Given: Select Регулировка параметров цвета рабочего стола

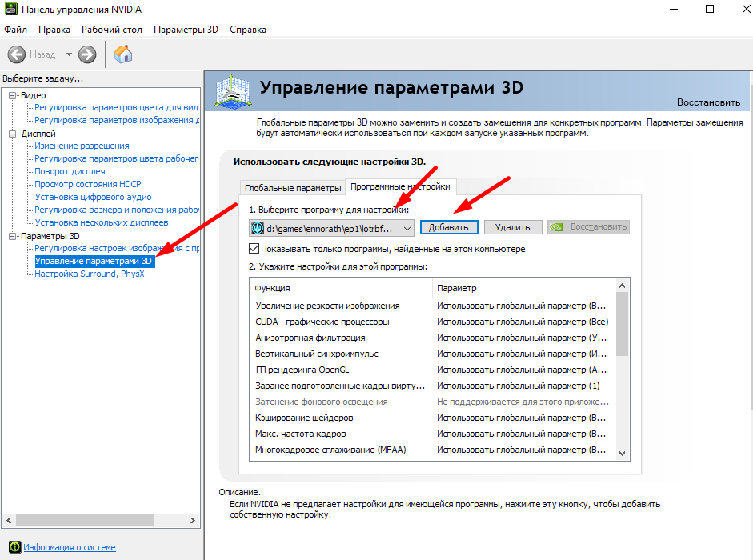Looking at the screenshot, I should pos(116,158).
